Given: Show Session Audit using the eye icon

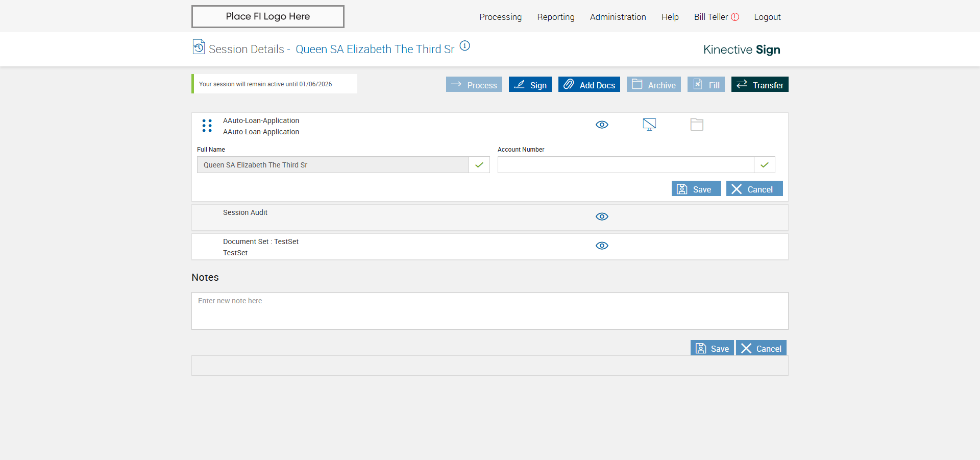Looking at the screenshot, I should point(602,216).
